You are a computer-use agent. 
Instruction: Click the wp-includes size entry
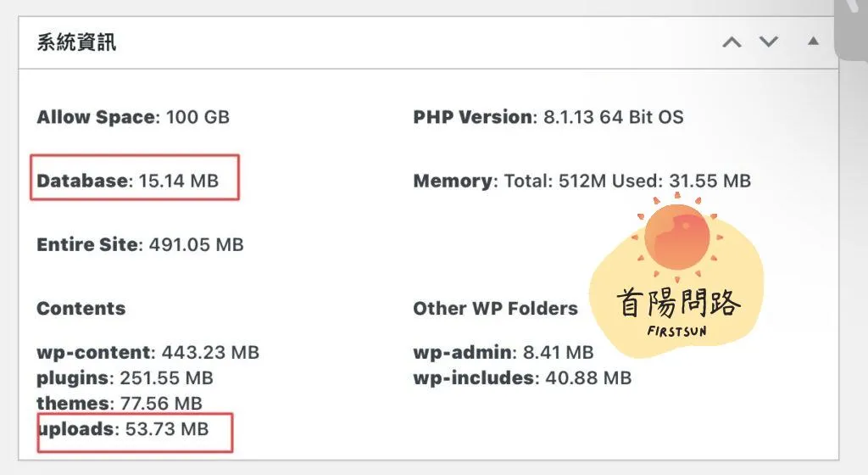tap(521, 377)
